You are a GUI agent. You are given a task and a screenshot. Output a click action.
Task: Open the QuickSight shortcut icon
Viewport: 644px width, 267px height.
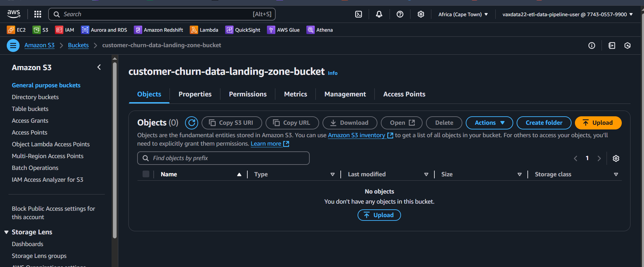[x=229, y=30]
